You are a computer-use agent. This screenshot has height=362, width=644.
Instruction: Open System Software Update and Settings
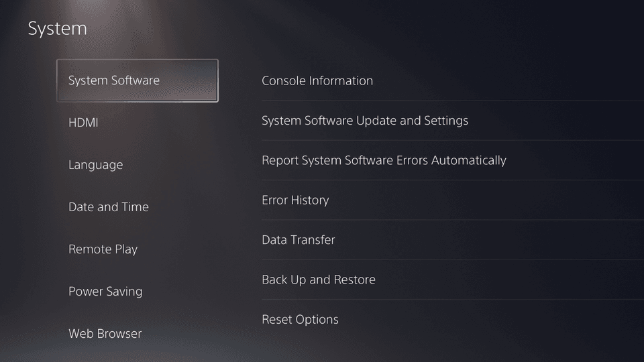(x=453, y=121)
